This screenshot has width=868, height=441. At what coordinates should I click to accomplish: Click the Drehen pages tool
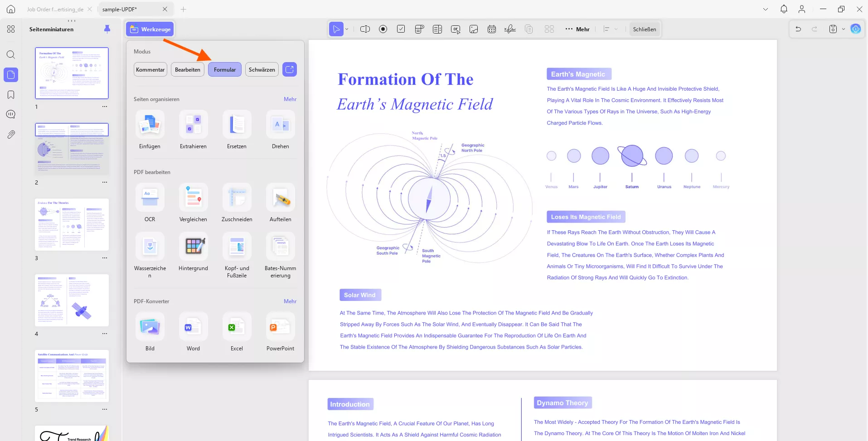(x=281, y=130)
